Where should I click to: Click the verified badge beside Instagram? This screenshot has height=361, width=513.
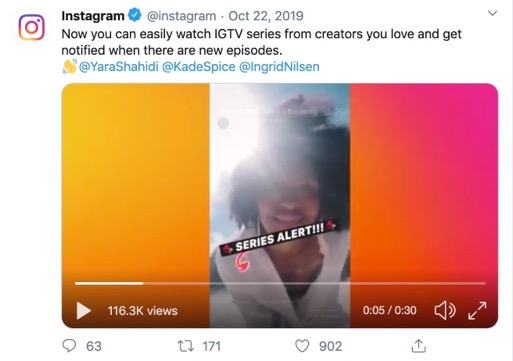pos(135,15)
